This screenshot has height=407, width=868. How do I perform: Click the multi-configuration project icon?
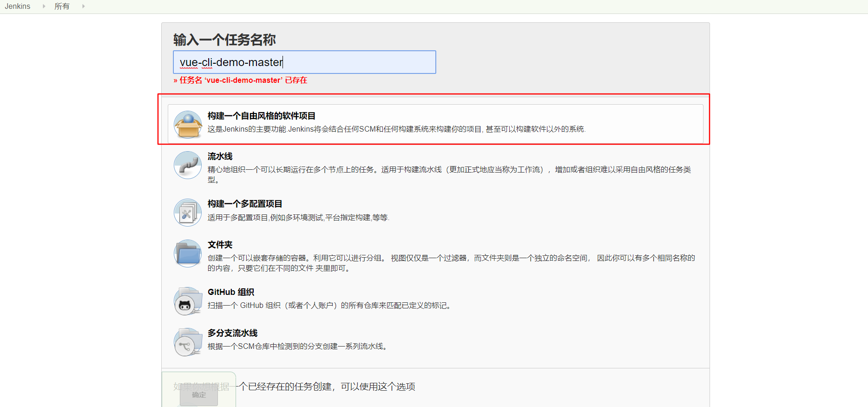coord(188,213)
